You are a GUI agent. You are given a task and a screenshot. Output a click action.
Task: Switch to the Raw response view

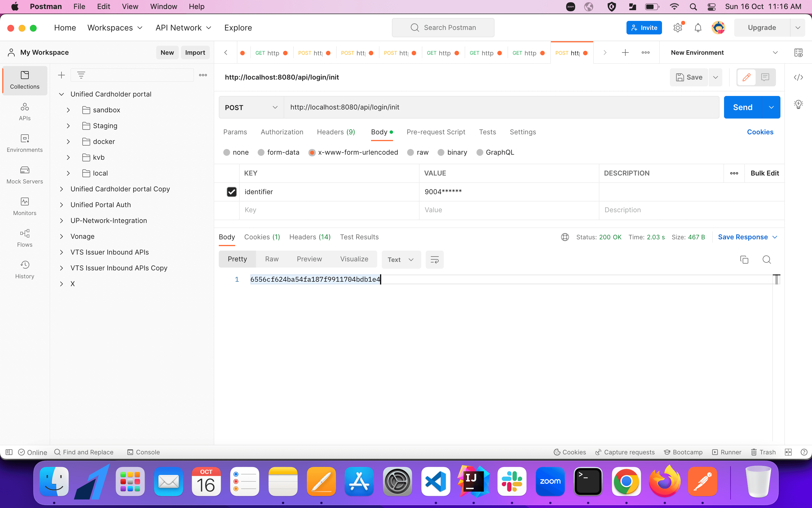click(272, 259)
